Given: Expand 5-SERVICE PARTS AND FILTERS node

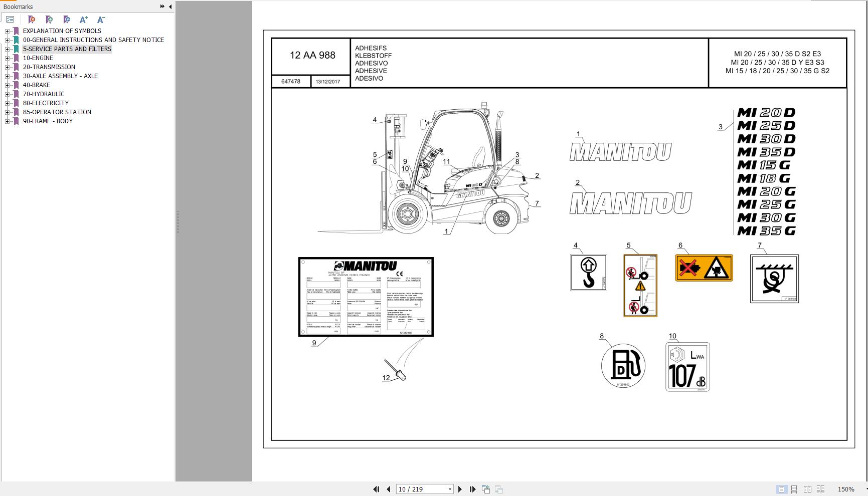Looking at the screenshot, I should (8, 49).
